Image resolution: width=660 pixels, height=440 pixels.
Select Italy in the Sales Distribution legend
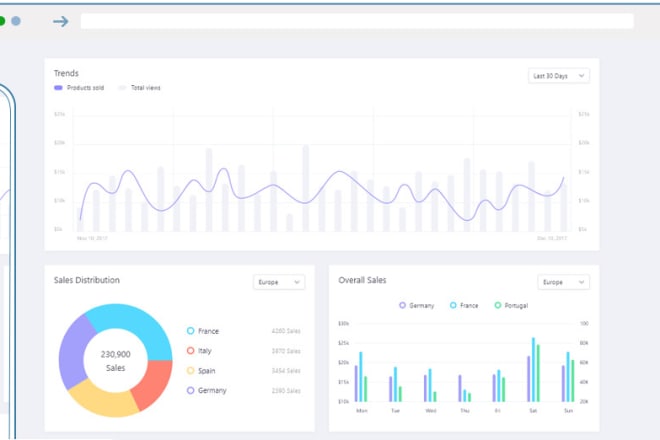[x=199, y=351]
